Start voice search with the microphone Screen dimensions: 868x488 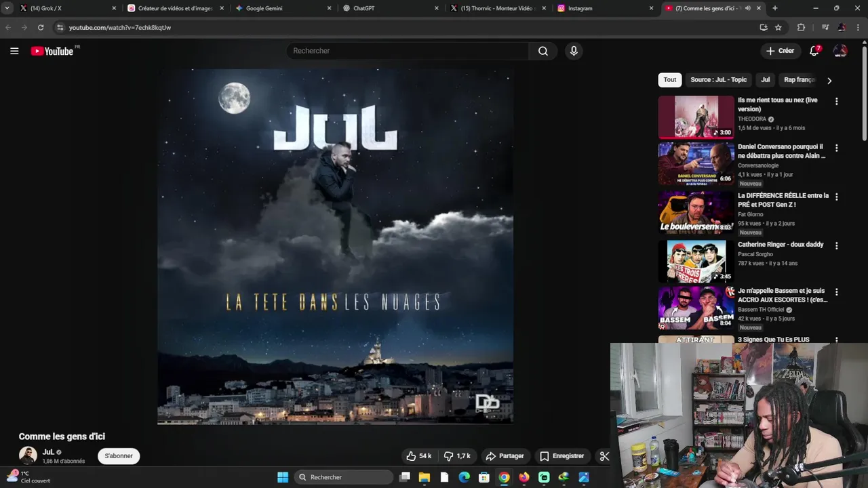click(x=574, y=51)
